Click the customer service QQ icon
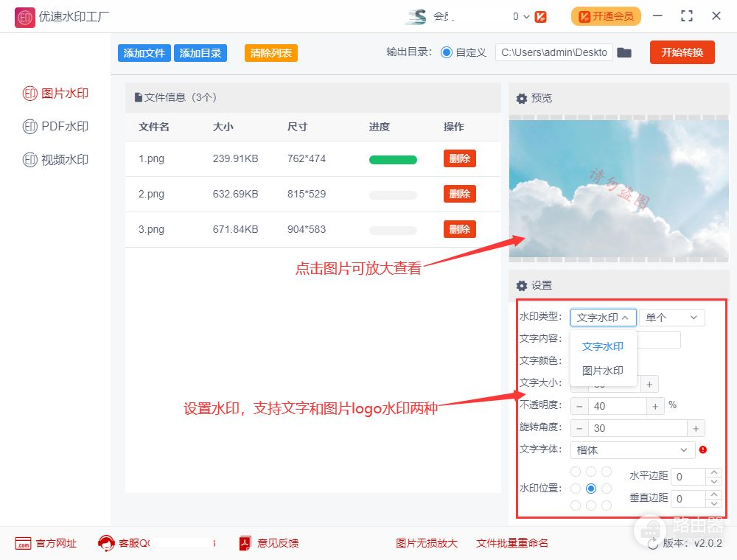The height and width of the screenshot is (560, 737). pos(106,543)
